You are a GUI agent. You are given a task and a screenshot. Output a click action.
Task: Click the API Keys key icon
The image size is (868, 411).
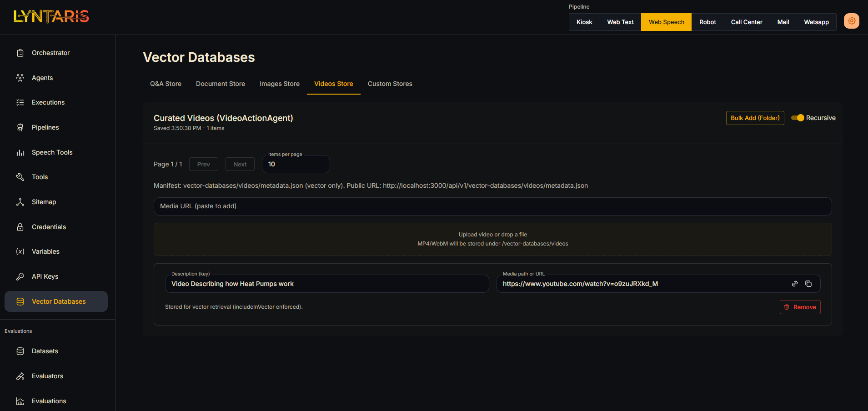coord(20,276)
